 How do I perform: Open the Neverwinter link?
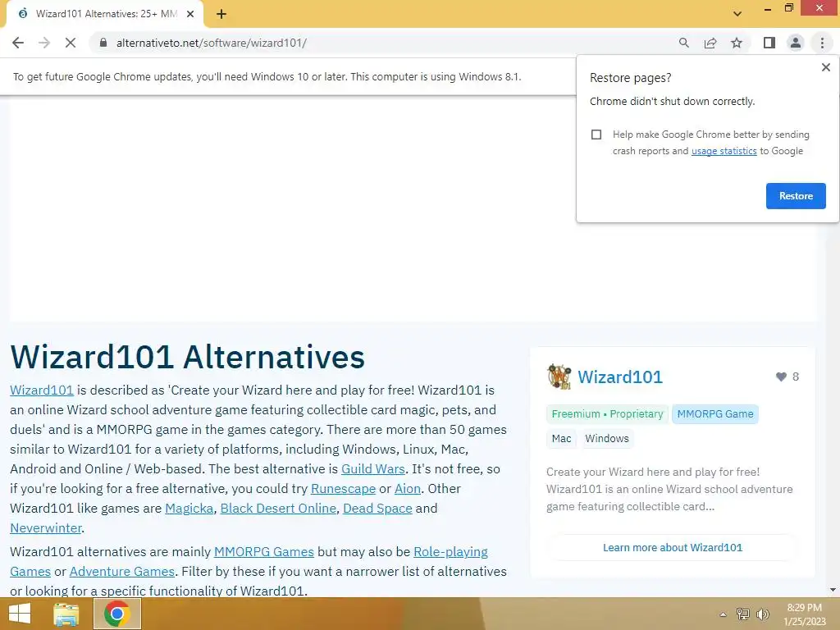(46, 528)
